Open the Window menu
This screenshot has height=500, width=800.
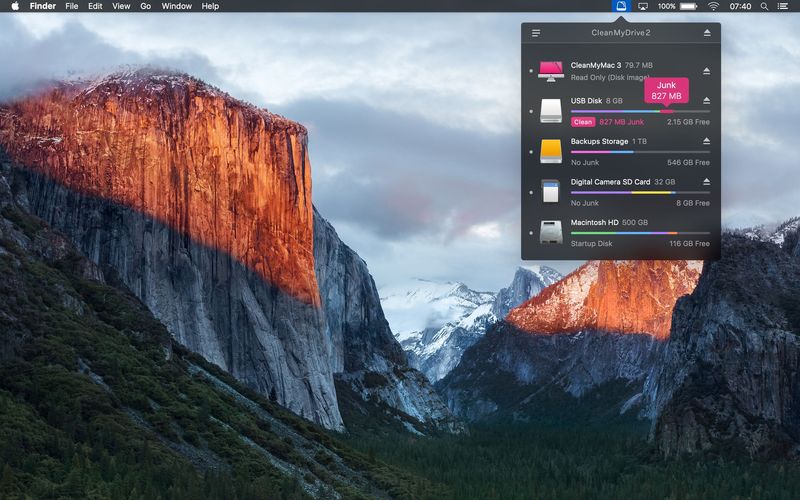(x=177, y=6)
